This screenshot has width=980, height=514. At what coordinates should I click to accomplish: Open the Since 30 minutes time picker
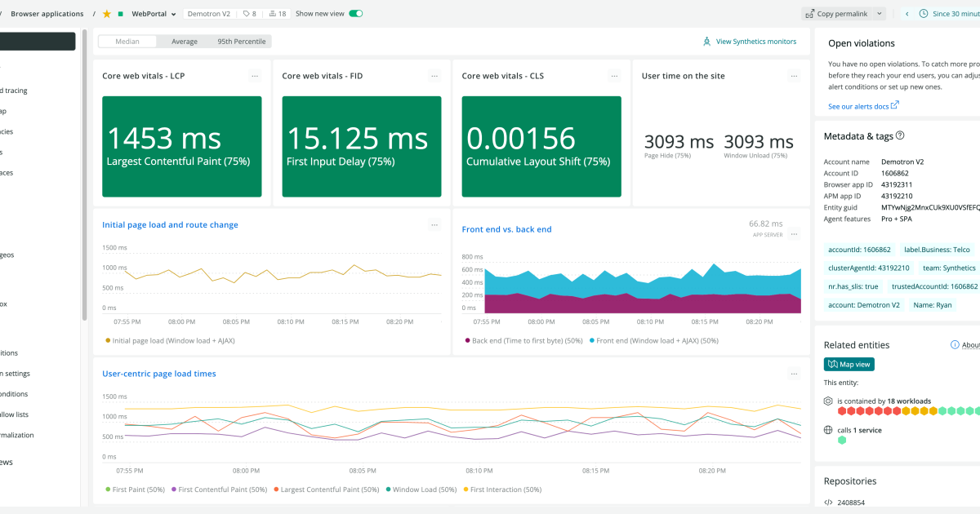pyautogui.click(x=947, y=14)
